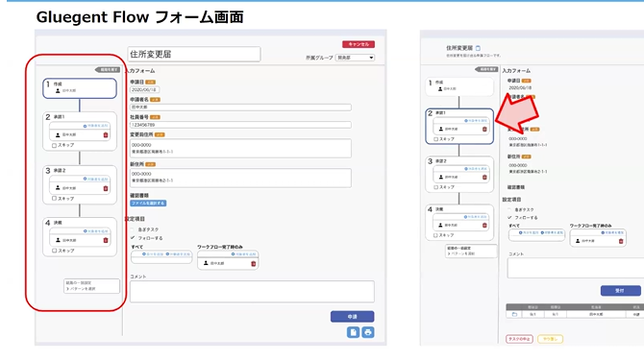Click add-assignee link in step 3 承認2, right form
Screen dimensions: 644x361
476,169
